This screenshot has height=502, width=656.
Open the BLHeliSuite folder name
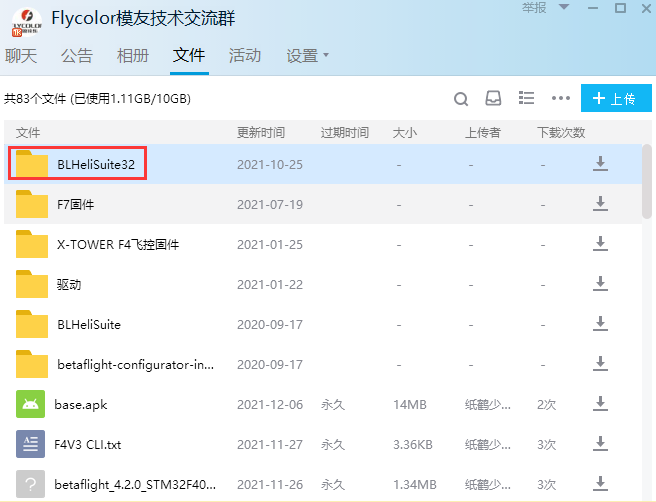click(x=89, y=324)
